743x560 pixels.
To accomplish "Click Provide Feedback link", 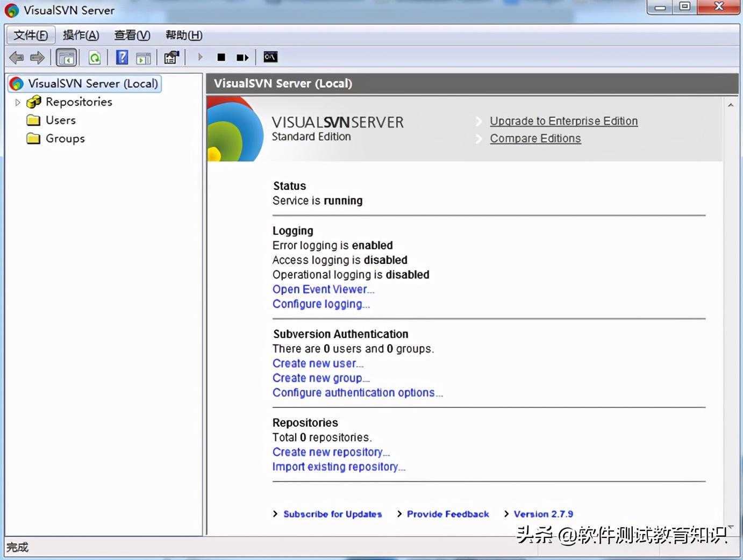I will 448,514.
